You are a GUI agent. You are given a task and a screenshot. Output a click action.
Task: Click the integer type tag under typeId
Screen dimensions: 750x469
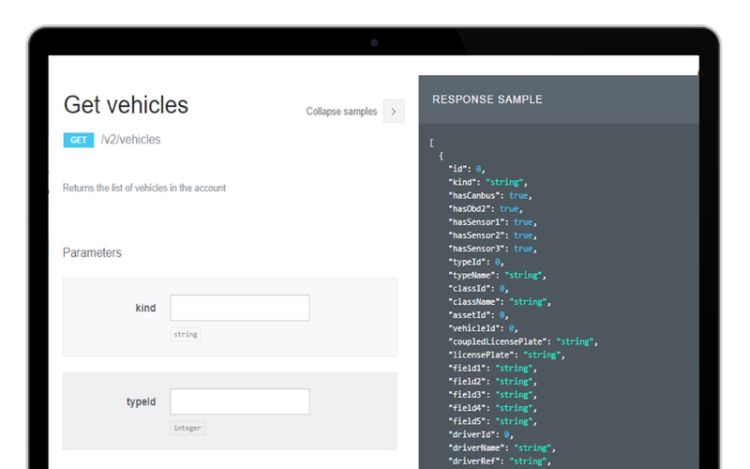(187, 428)
